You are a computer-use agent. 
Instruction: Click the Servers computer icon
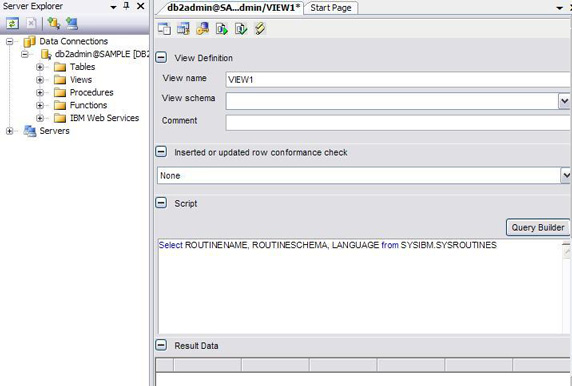[30, 131]
